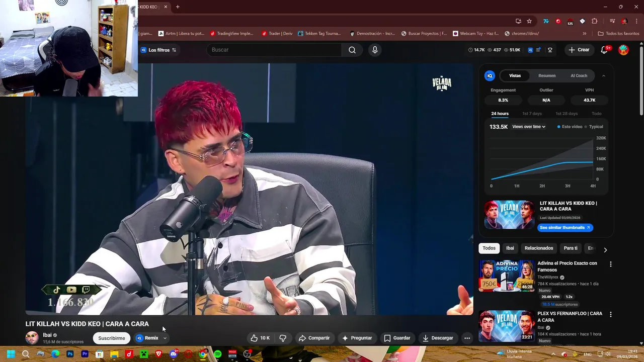644x362 pixels.
Task: Switch to the Resumen tab
Action: pos(547,75)
